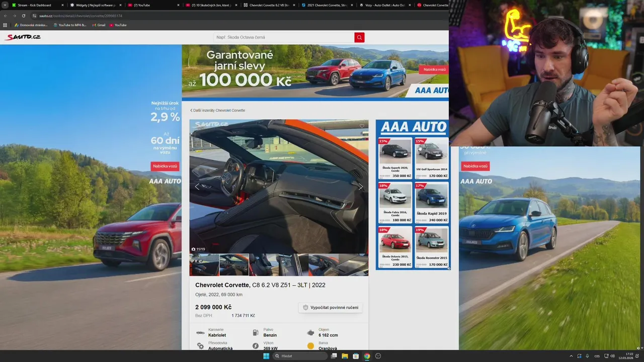644x362 pixels.
Task: Open Škoda Octavia 2015 Combi ad
Action: (x=395, y=247)
